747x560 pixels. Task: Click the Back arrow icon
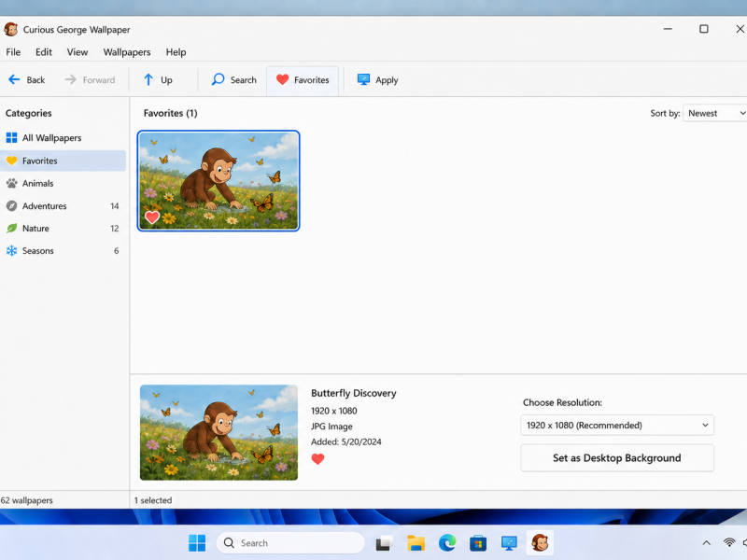tap(14, 79)
